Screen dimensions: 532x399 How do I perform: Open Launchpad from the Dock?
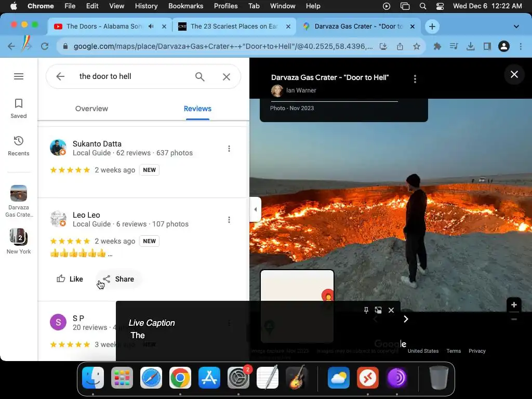click(122, 378)
